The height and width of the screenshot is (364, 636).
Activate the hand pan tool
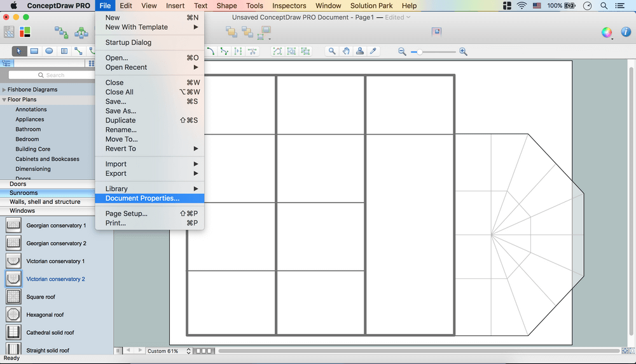[346, 51]
